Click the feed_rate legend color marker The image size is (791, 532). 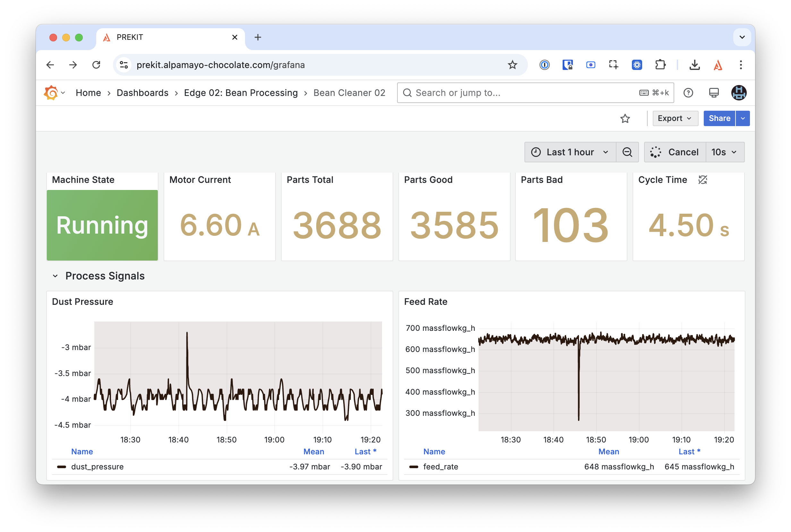[x=414, y=467]
